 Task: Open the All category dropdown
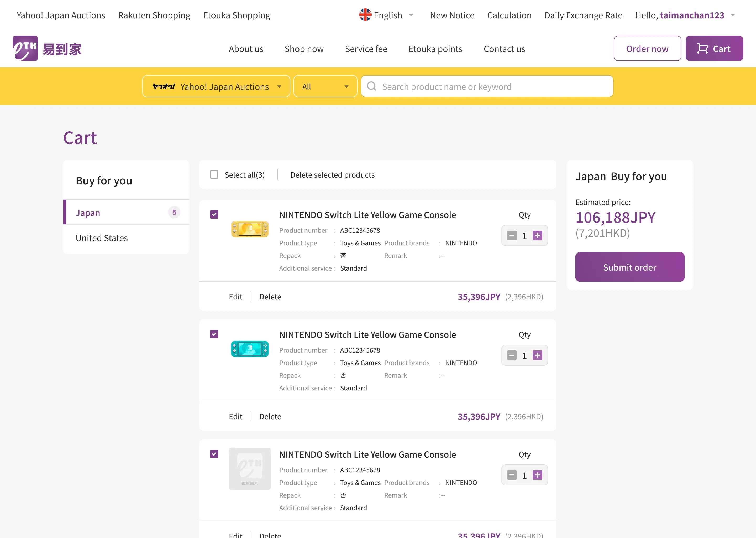tap(325, 86)
